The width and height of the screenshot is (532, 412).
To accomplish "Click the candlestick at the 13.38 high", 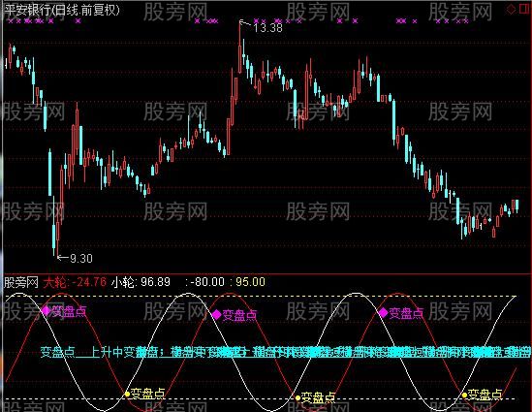I will [x=240, y=48].
